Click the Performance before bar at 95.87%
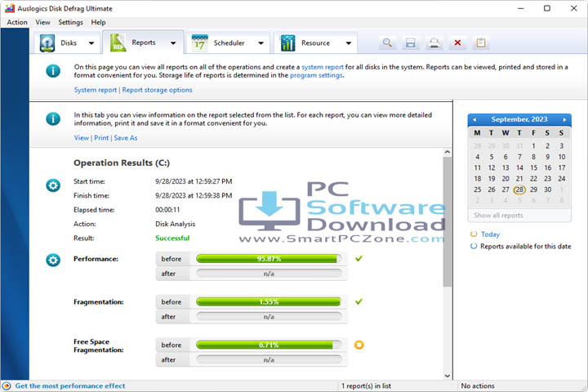Image resolution: width=588 pixels, height=392 pixels. [269, 259]
